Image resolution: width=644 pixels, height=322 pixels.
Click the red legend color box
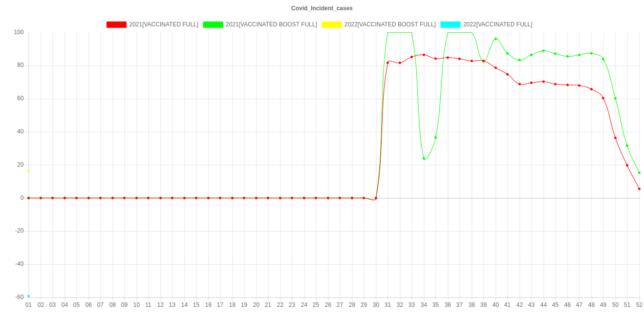click(116, 24)
